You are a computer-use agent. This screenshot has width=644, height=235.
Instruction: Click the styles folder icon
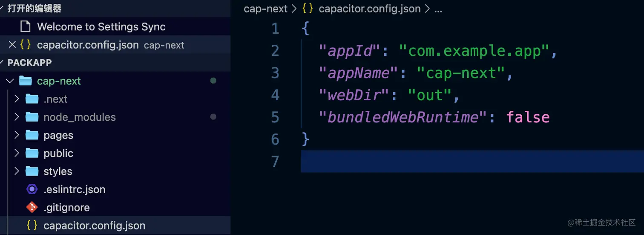[x=32, y=171]
